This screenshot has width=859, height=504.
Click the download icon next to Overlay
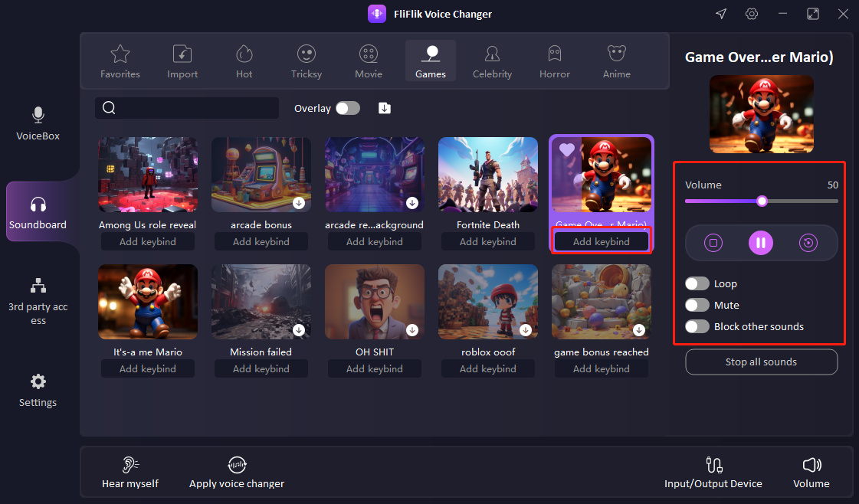(x=384, y=108)
